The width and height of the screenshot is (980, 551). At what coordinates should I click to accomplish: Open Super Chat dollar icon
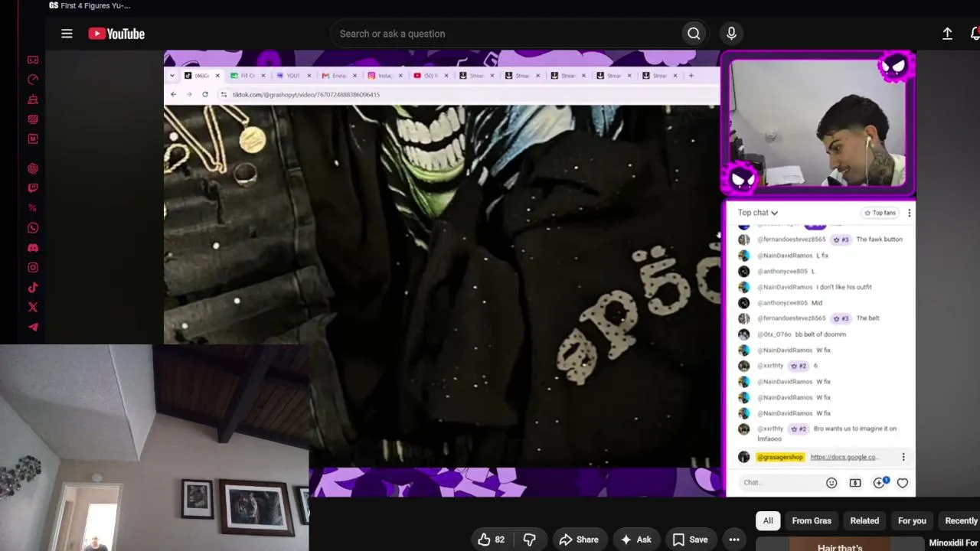(855, 483)
